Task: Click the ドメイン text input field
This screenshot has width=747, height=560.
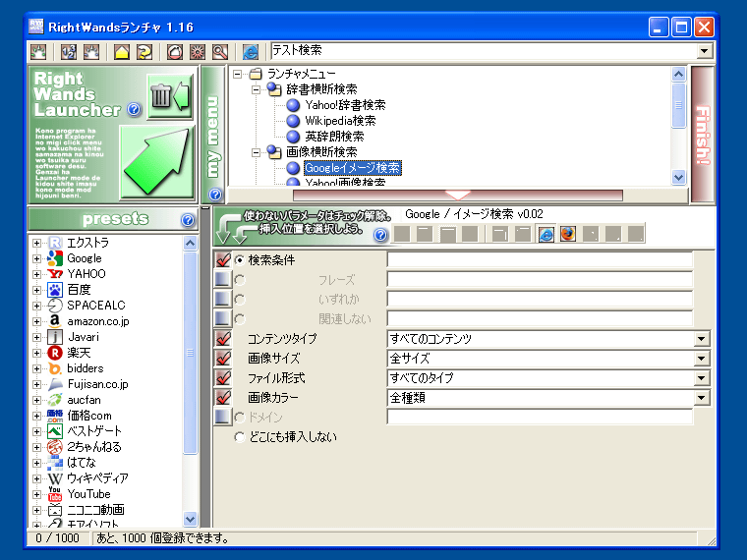Action: 540,418
